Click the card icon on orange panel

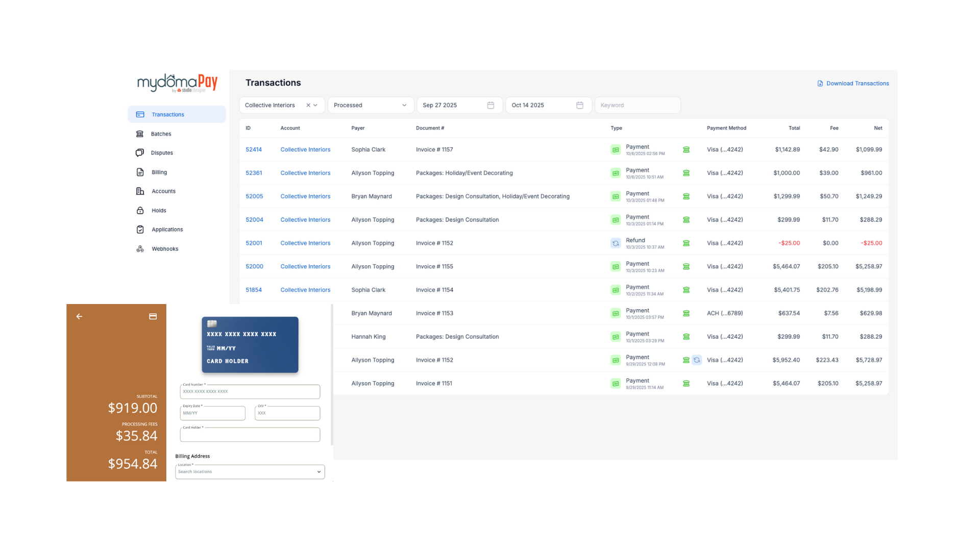(x=153, y=316)
